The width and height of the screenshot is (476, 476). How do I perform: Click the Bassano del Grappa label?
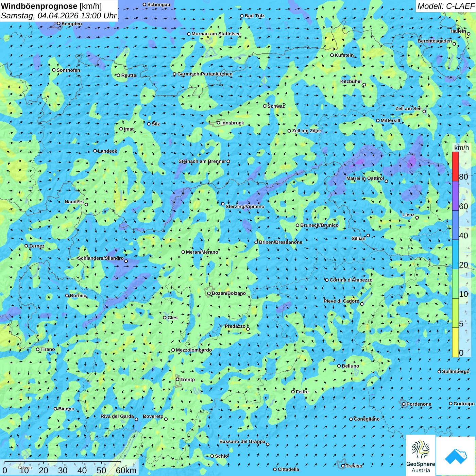pyautogui.click(x=242, y=441)
